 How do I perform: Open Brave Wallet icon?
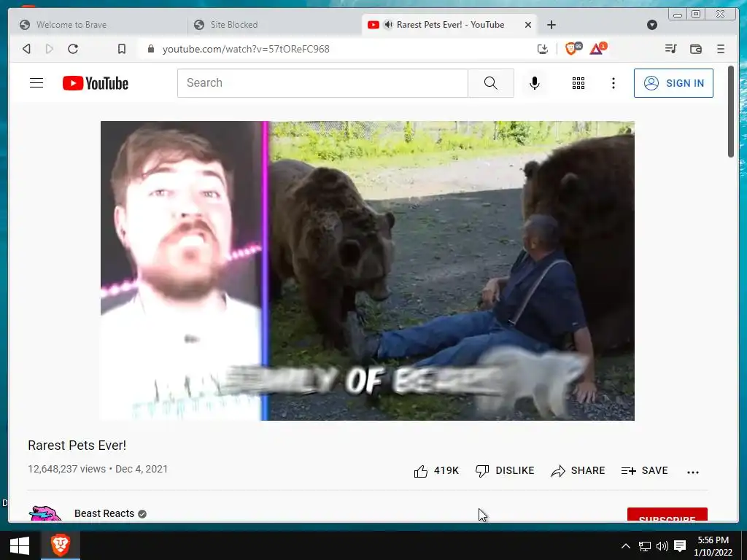click(695, 49)
